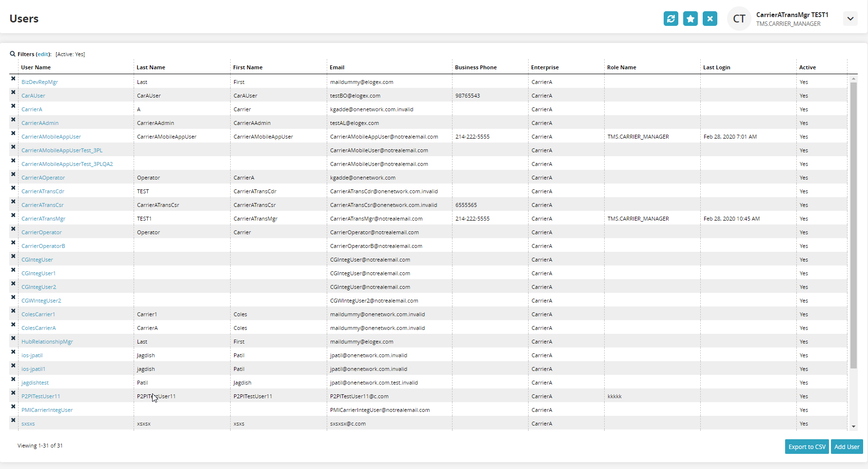The width and height of the screenshot is (868, 469).
Task: Click the X icon beside ColesCarrier1
Action: [x=13, y=311]
